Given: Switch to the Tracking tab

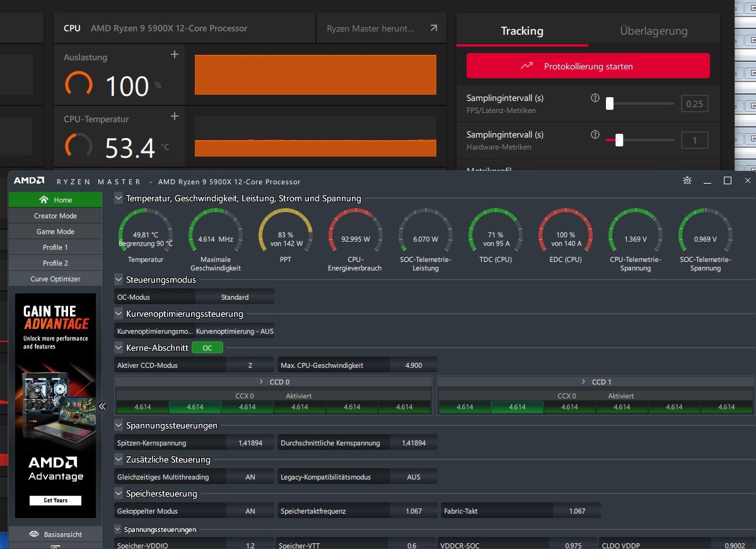Looking at the screenshot, I should (522, 31).
